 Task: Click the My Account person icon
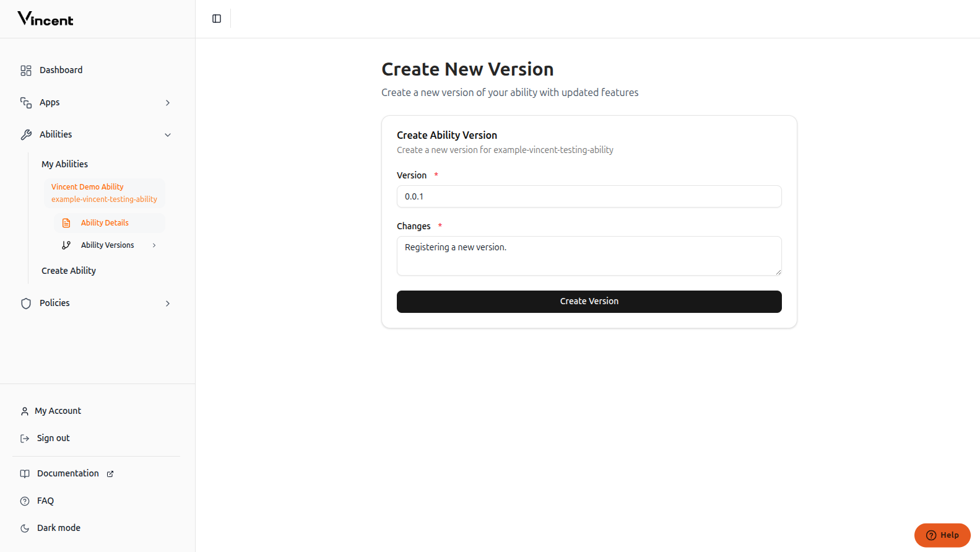[x=25, y=411]
